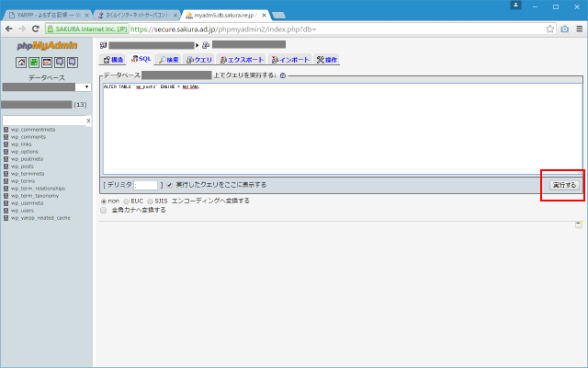
Task: Click the デリミタ input field
Action: click(146, 185)
